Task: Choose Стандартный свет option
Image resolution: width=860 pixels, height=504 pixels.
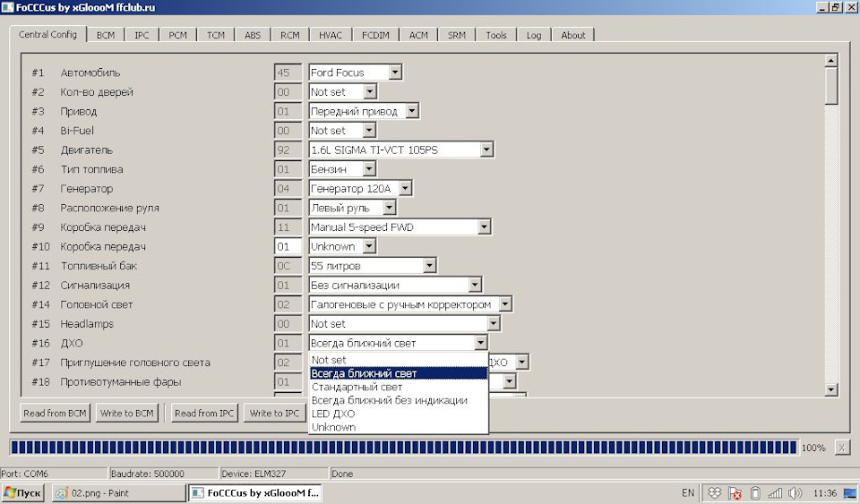Action: pos(398,387)
